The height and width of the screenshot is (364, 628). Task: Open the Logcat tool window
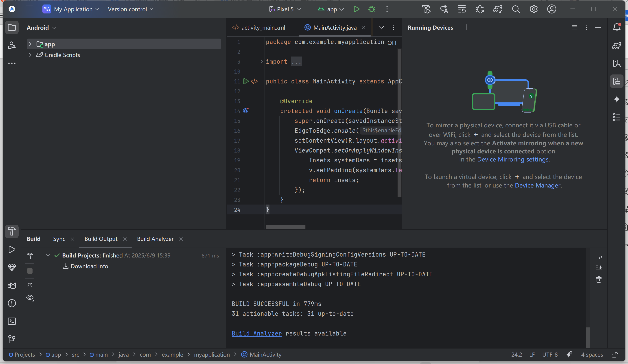tap(12, 285)
